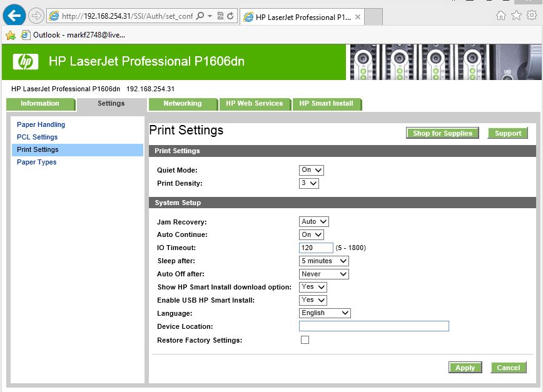This screenshot has height=392, width=543.
Task: Change the Sleep after dropdown
Action: 323,261
